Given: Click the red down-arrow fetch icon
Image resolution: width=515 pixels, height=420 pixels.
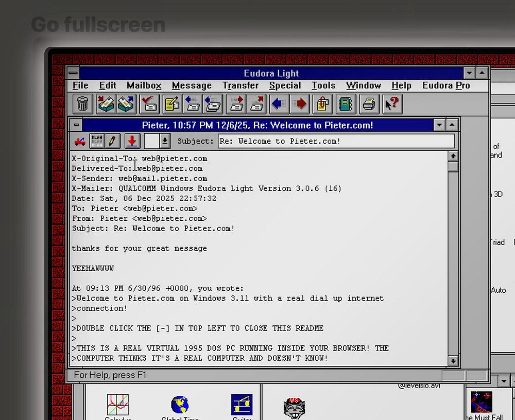Looking at the screenshot, I should (132, 141).
